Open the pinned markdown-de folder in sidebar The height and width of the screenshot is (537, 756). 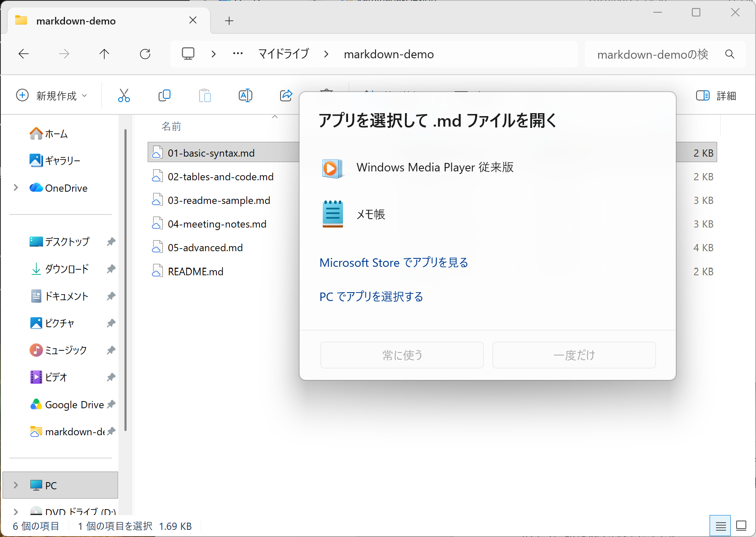(67, 432)
